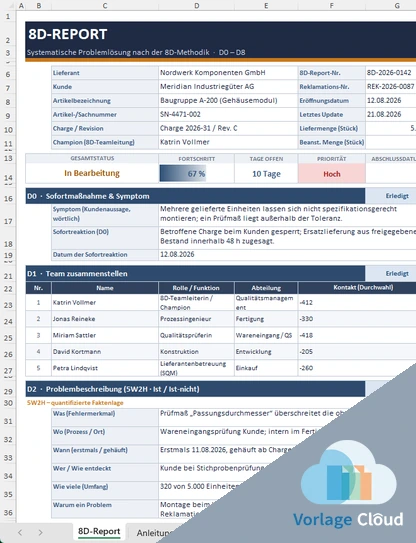
Task: Select 'Meridian Industriegüter AG' customer cell
Action: [228, 87]
